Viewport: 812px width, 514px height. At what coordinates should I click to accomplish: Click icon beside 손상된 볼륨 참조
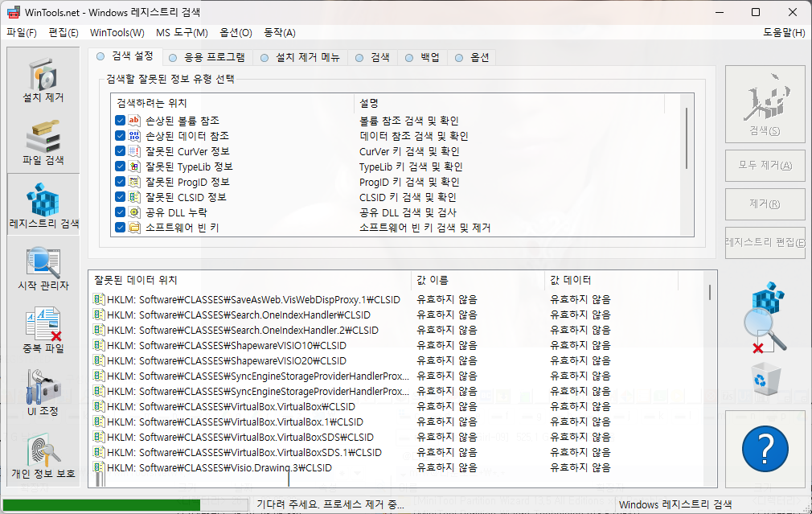134,120
